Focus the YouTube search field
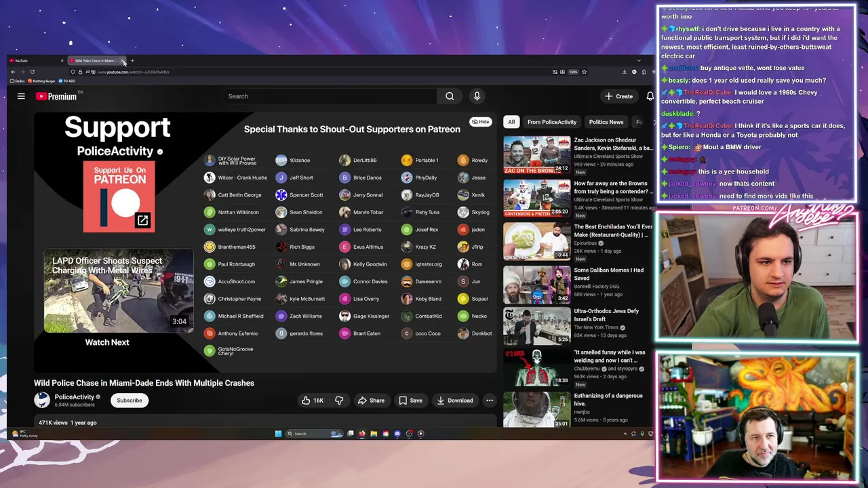This screenshot has height=488, width=868. click(x=330, y=96)
